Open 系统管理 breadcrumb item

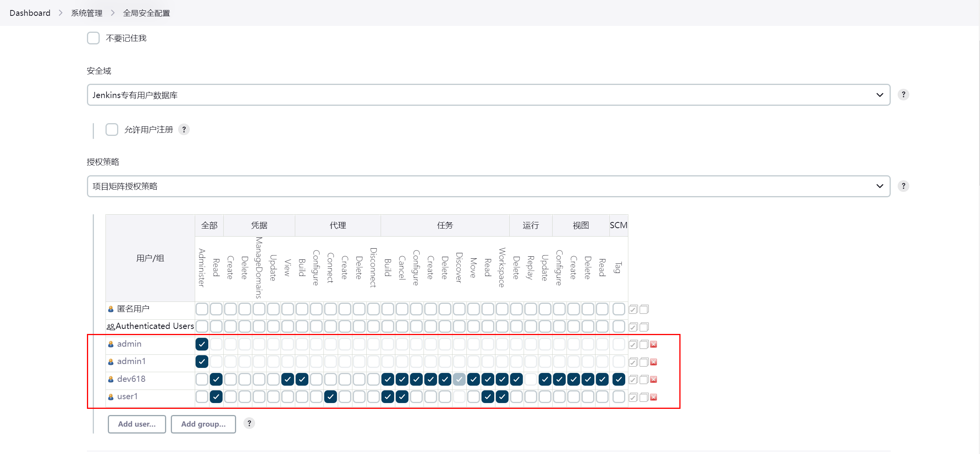tap(87, 13)
